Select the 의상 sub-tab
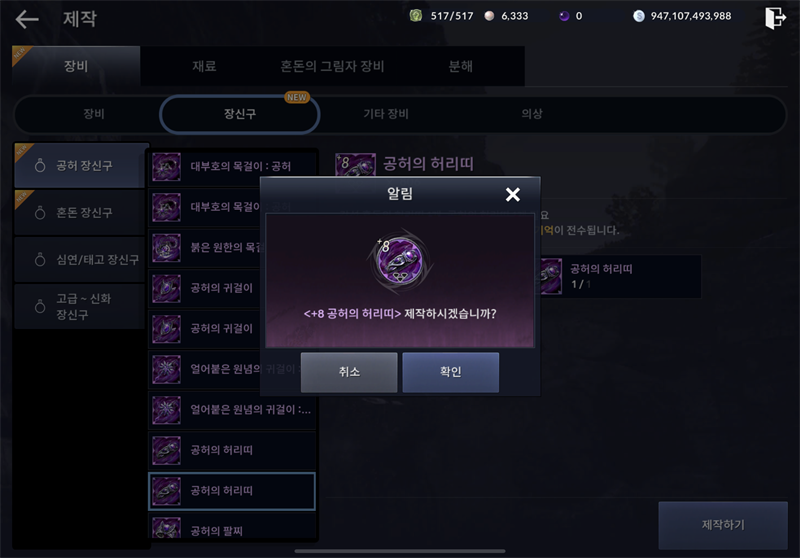The height and width of the screenshot is (558, 800). pyautogui.click(x=532, y=114)
